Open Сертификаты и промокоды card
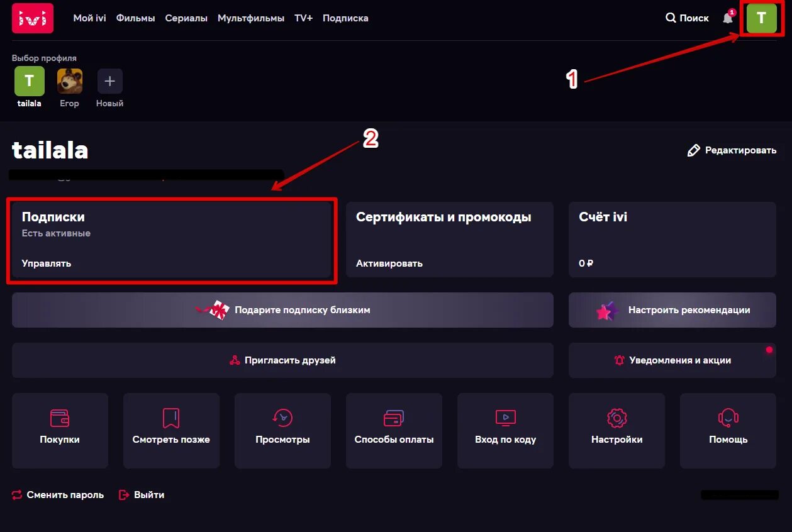 click(x=450, y=240)
